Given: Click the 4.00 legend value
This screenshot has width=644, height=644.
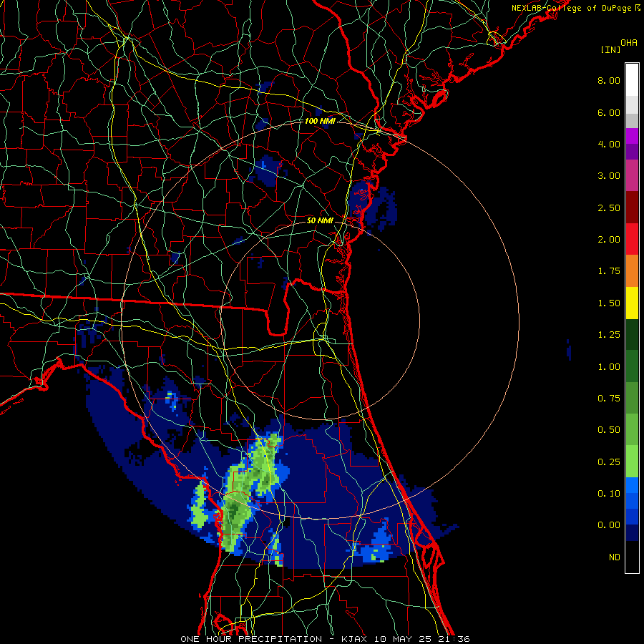Looking at the screenshot, I should (609, 144).
